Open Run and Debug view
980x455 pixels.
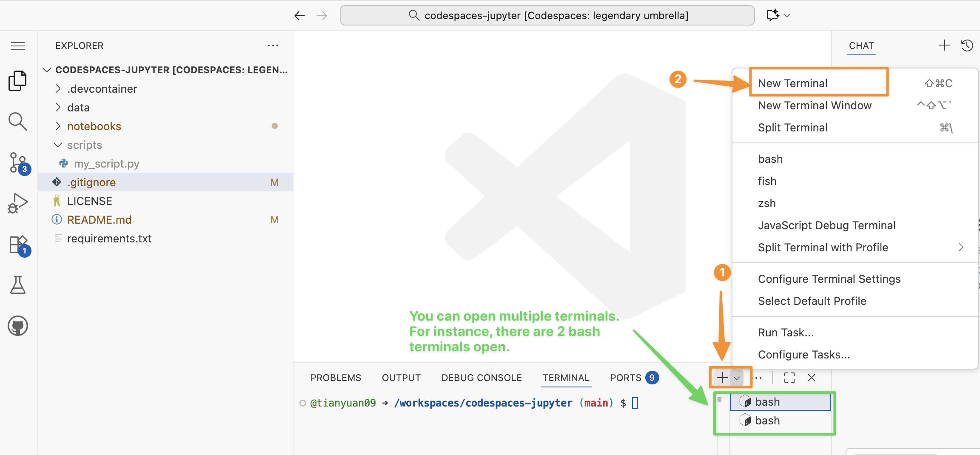(x=17, y=203)
